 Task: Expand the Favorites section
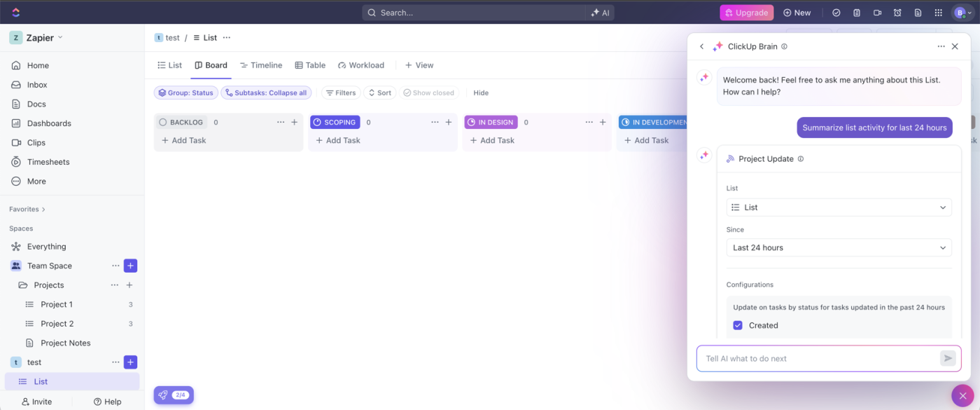coord(27,209)
